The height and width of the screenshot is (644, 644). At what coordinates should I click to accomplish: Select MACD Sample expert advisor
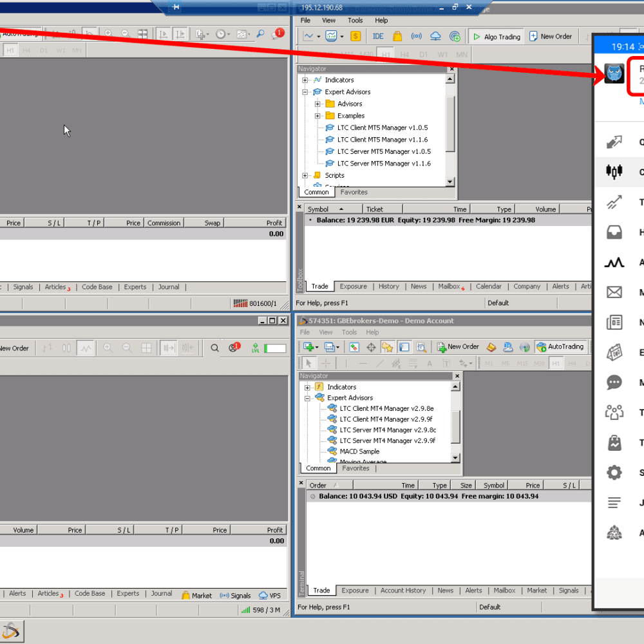(359, 451)
